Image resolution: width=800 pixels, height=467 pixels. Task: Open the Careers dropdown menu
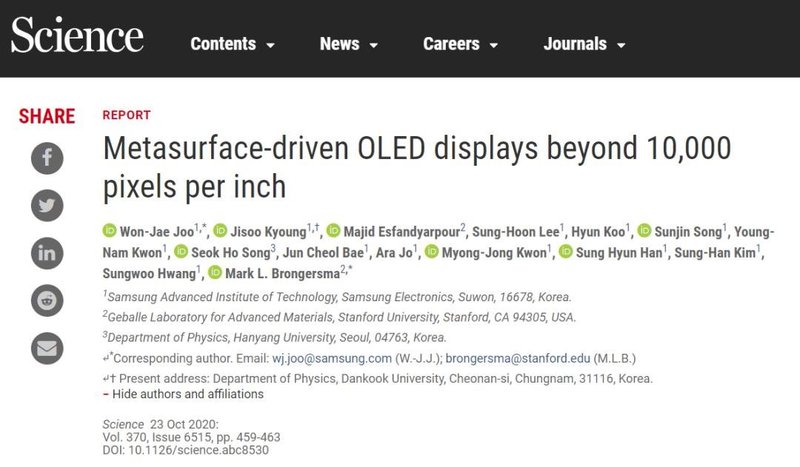(465, 45)
